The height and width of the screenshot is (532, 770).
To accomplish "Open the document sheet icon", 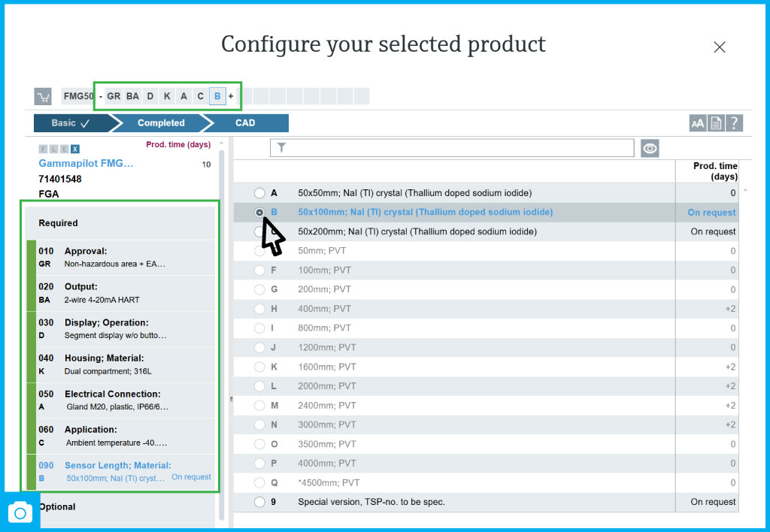I will point(716,123).
